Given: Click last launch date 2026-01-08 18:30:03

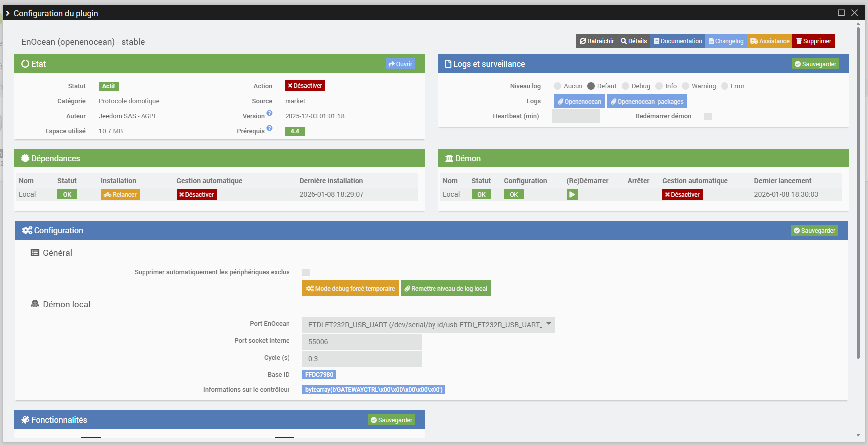Looking at the screenshot, I should 786,195.
